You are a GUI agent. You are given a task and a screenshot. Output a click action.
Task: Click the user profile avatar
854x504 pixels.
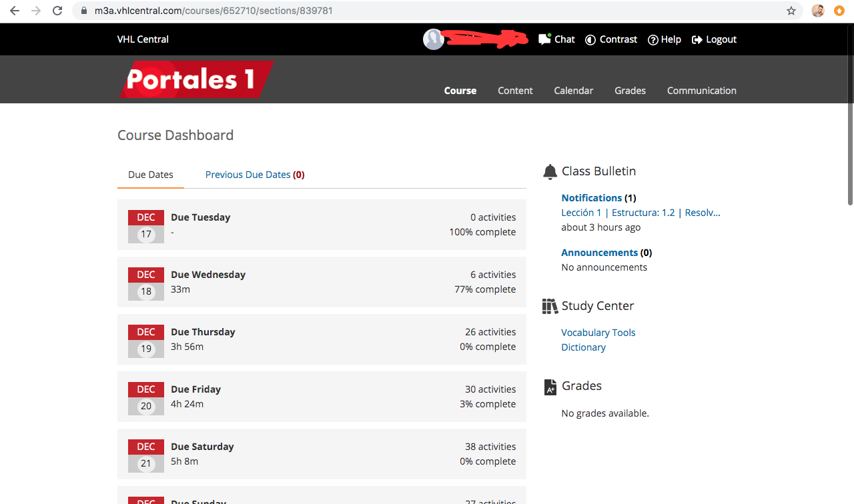(x=434, y=39)
